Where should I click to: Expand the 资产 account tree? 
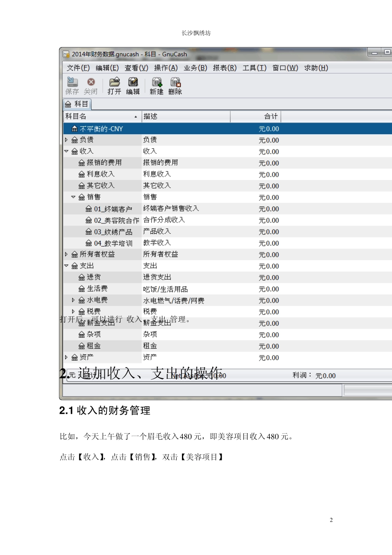(x=66, y=358)
